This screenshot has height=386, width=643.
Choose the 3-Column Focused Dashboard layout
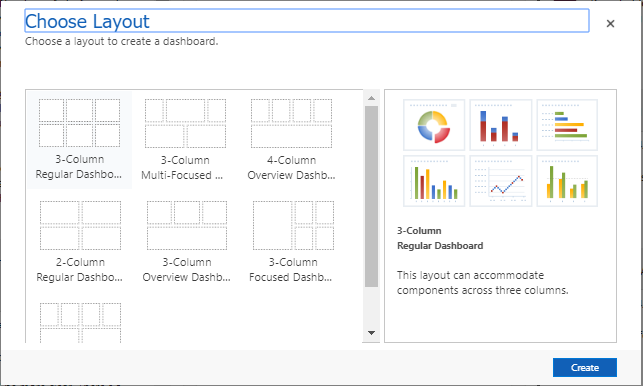tap(292, 242)
